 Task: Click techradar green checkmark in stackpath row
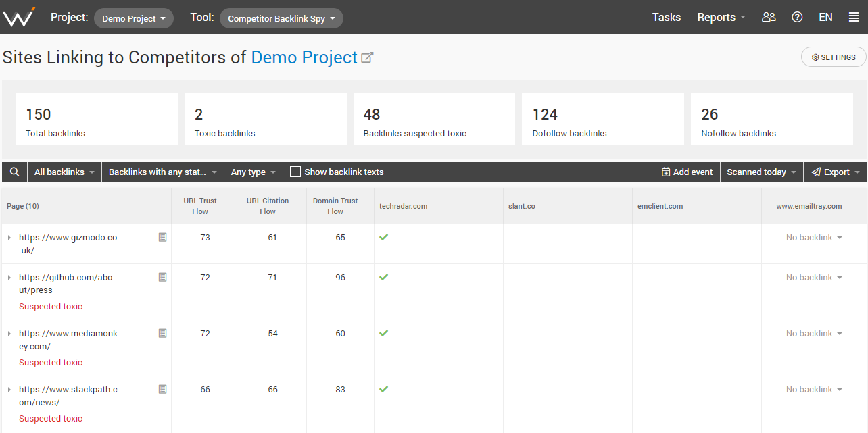coord(383,389)
